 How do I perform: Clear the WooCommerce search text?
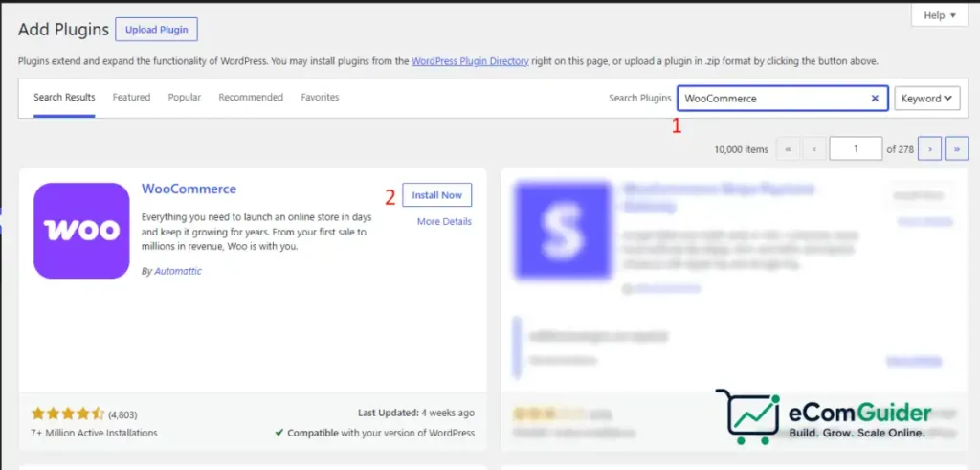point(875,99)
